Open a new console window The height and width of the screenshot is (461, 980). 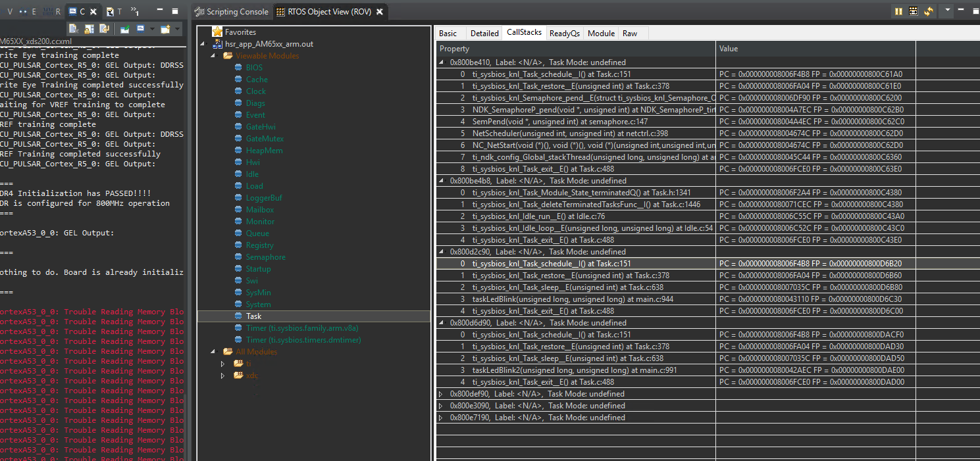165,28
